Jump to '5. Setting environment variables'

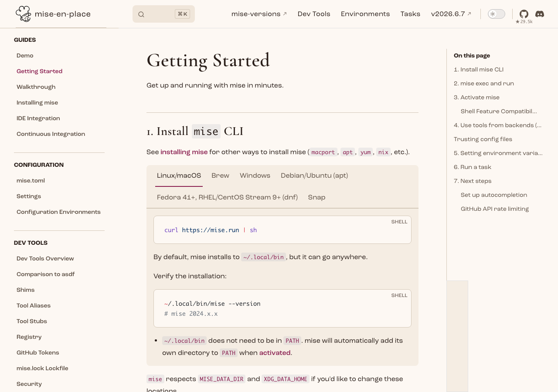(498, 153)
